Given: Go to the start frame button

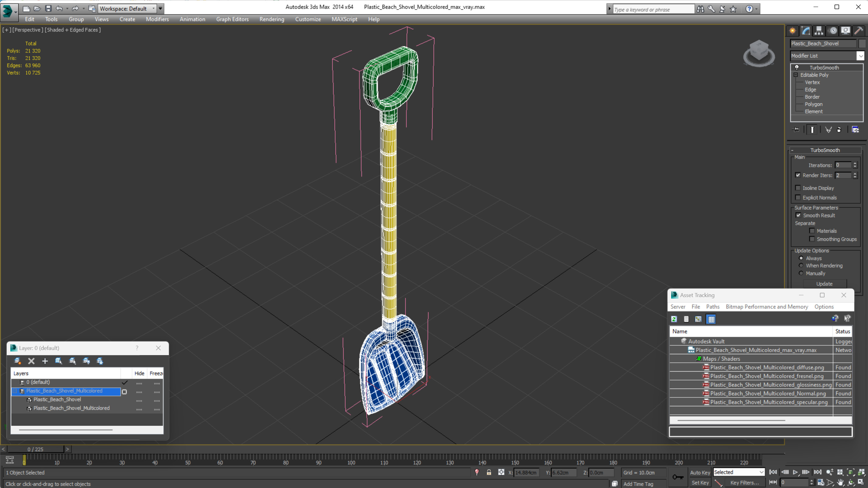Looking at the screenshot, I should (773, 472).
